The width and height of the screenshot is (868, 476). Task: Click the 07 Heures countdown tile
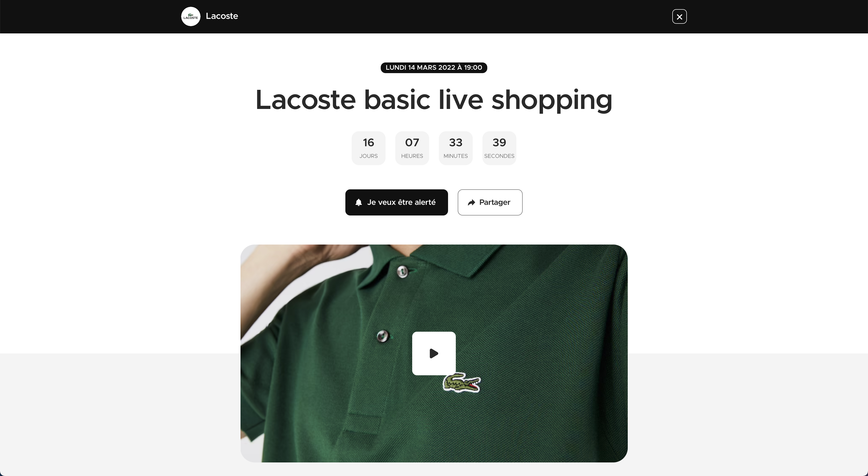pyautogui.click(x=412, y=148)
